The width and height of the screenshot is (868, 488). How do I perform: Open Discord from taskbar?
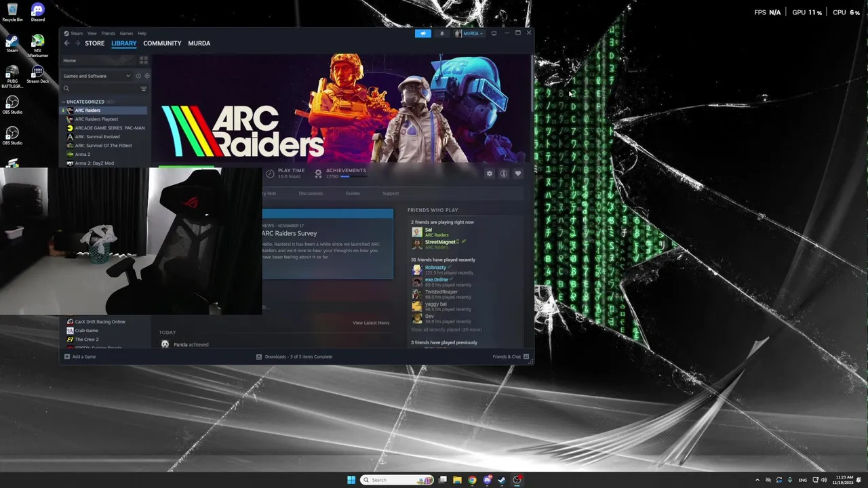click(487, 480)
